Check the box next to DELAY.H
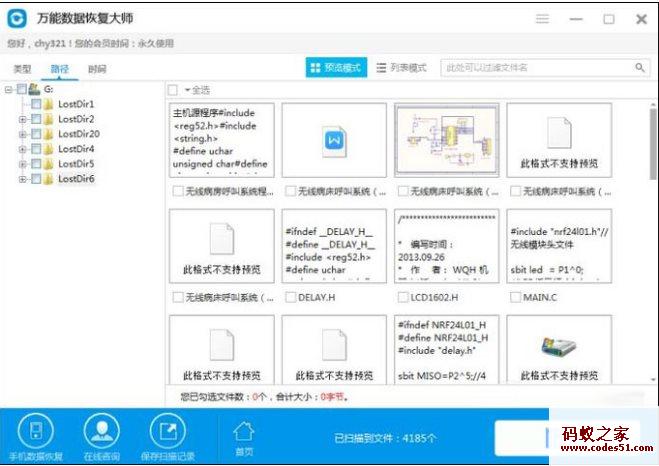 coord(290,297)
